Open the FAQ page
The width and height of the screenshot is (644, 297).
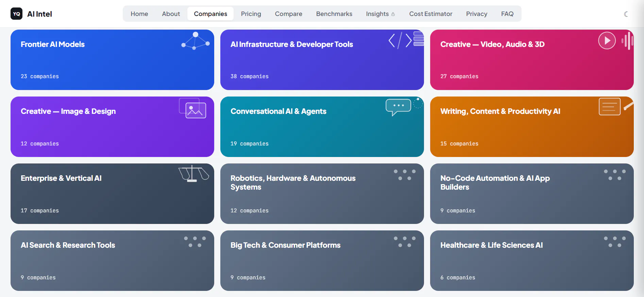pos(507,14)
